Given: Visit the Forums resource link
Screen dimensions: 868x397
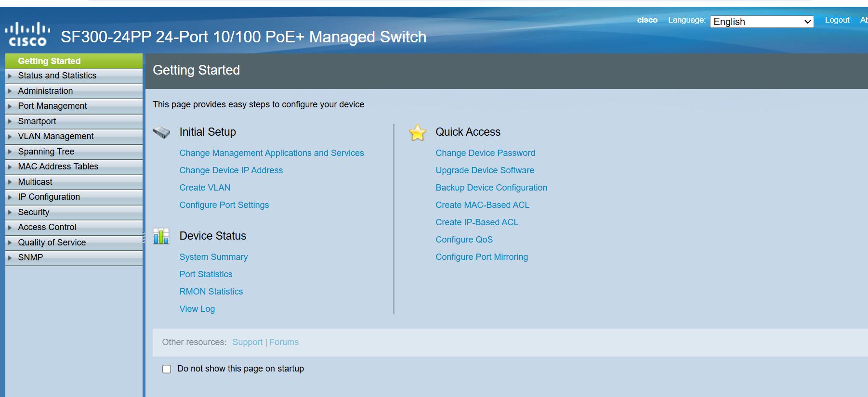Looking at the screenshot, I should click(x=284, y=342).
